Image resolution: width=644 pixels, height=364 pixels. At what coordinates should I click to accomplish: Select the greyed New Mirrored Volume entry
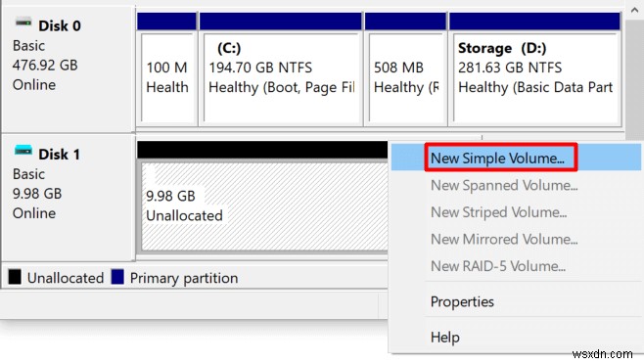[516, 239]
